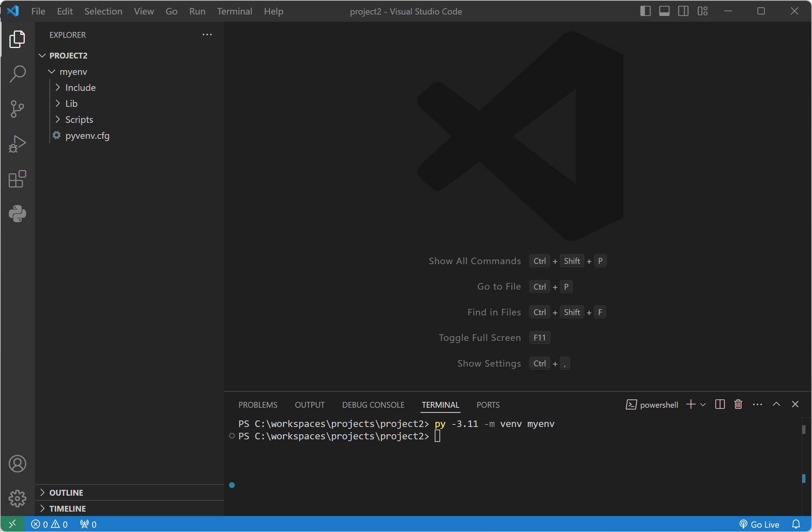This screenshot has height=532, width=812.
Task: Open the pyvenv.cfg file
Action: pyautogui.click(x=87, y=136)
